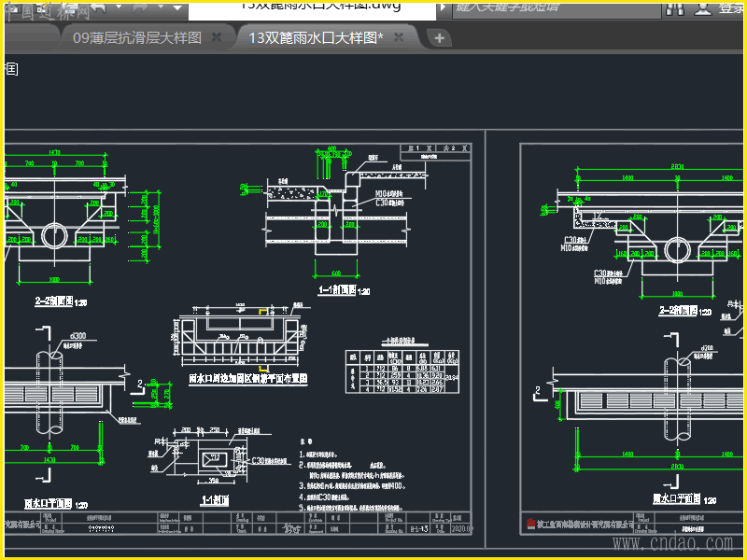Screen dimensions: 747x560
Task: Click the viewport label at canvas top-left
Action: point(11,69)
